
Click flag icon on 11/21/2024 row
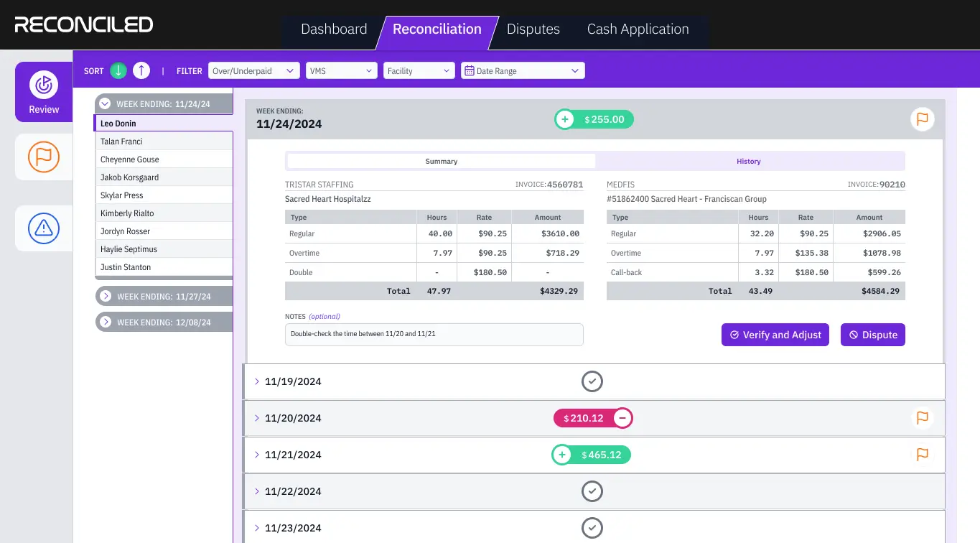coord(923,454)
